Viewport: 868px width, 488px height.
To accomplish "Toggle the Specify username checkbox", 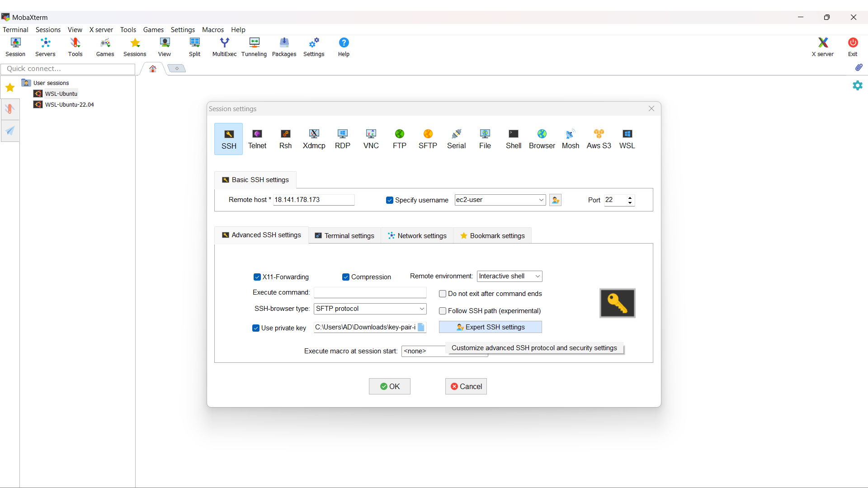I will click(389, 200).
